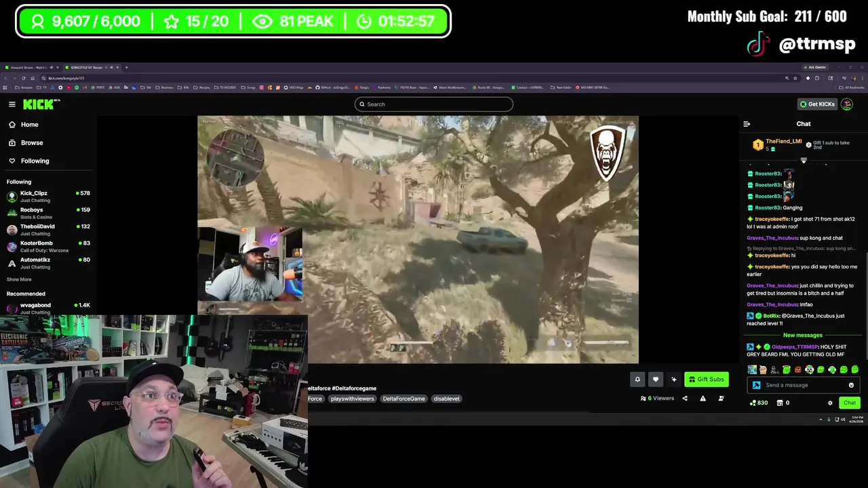Open a new browser tab with plus
The width and height of the screenshot is (868, 488).
coord(126,67)
